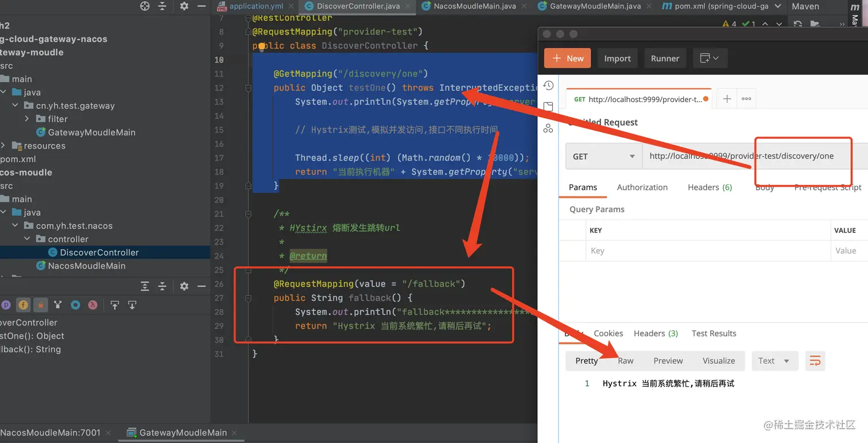Toggle show non-public members lock filter
The height and width of the screenshot is (443, 868).
pyautogui.click(x=40, y=305)
